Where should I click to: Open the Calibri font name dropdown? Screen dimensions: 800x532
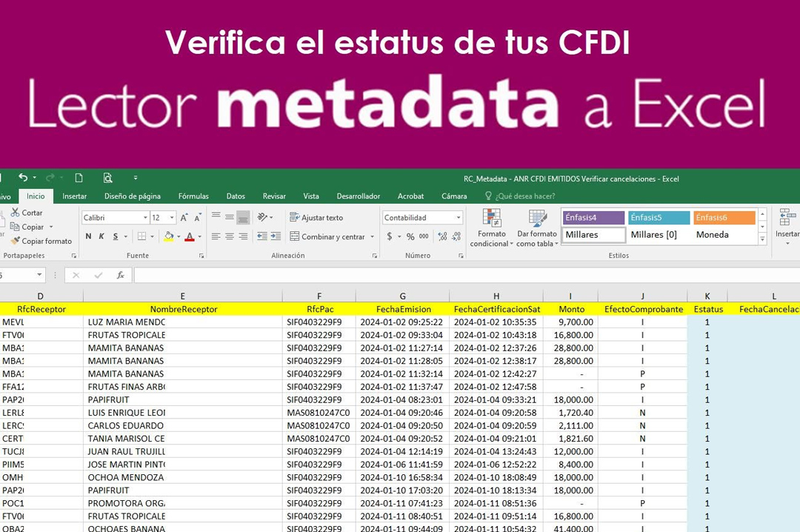[145, 218]
